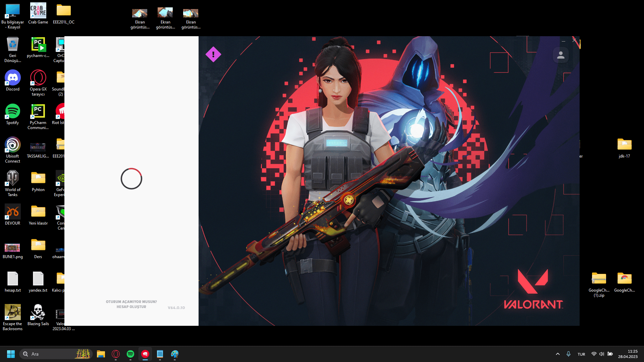644x362 pixels.
Task: Open the GoogleCh... Chrome folder
Action: tap(625, 282)
